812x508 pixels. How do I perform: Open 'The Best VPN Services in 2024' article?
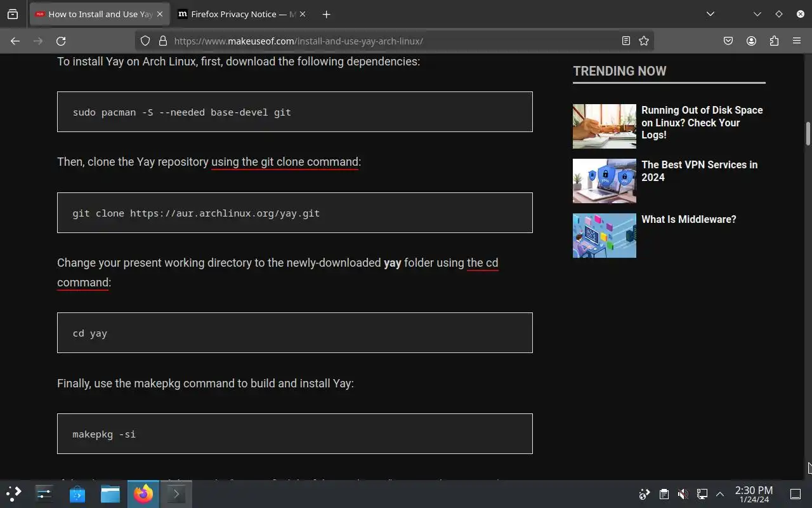[x=699, y=171]
